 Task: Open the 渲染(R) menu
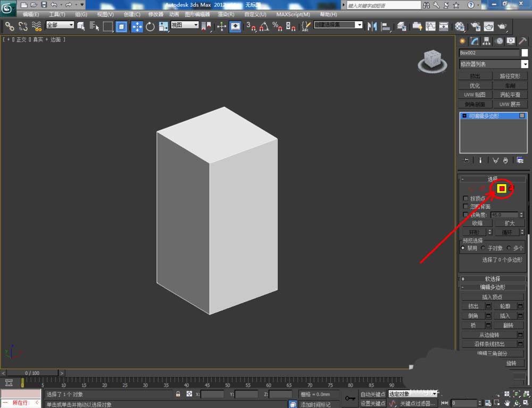click(x=227, y=14)
